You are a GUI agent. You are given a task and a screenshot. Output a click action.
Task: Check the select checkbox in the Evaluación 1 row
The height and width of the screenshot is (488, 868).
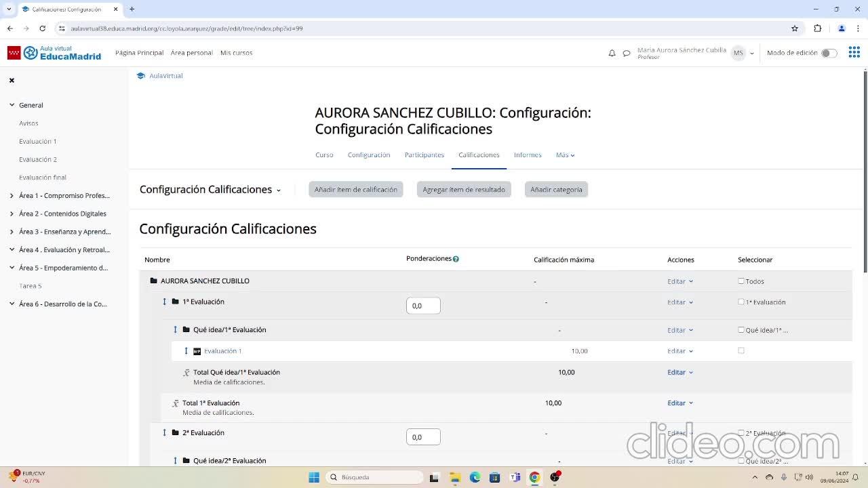(741, 350)
